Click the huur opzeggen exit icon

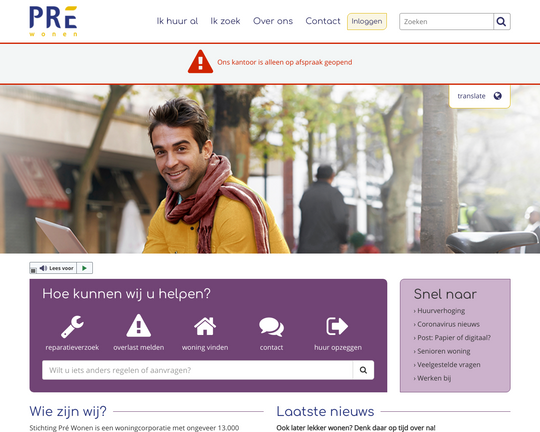pos(337,326)
